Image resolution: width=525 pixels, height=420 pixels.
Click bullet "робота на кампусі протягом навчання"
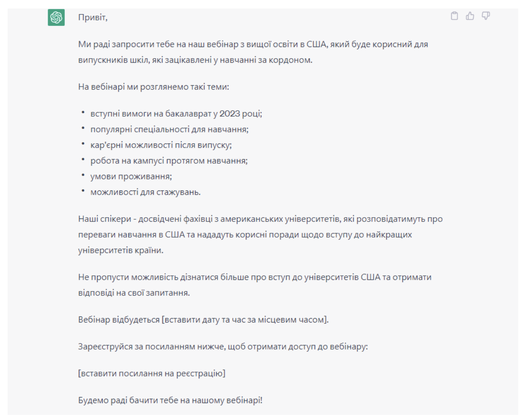point(169,161)
